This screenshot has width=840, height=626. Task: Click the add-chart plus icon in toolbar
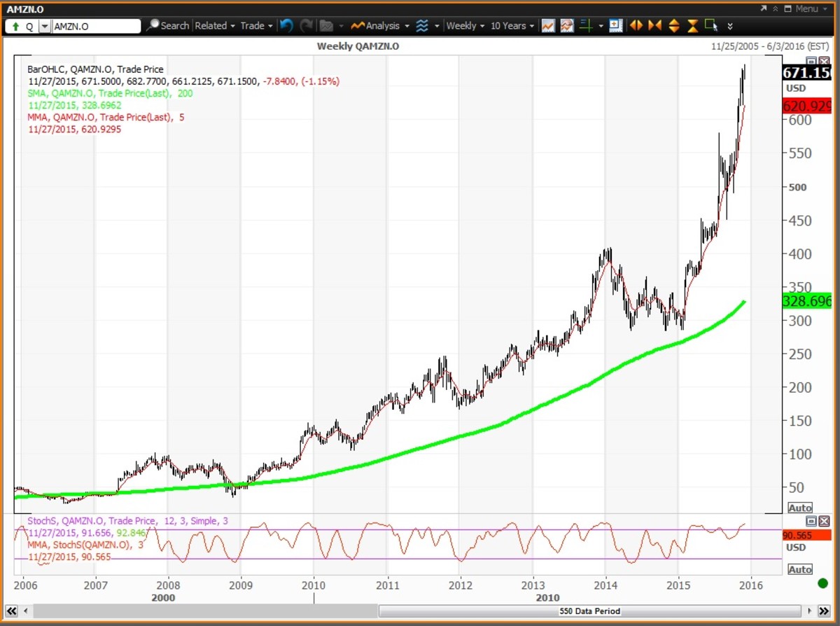coord(615,26)
